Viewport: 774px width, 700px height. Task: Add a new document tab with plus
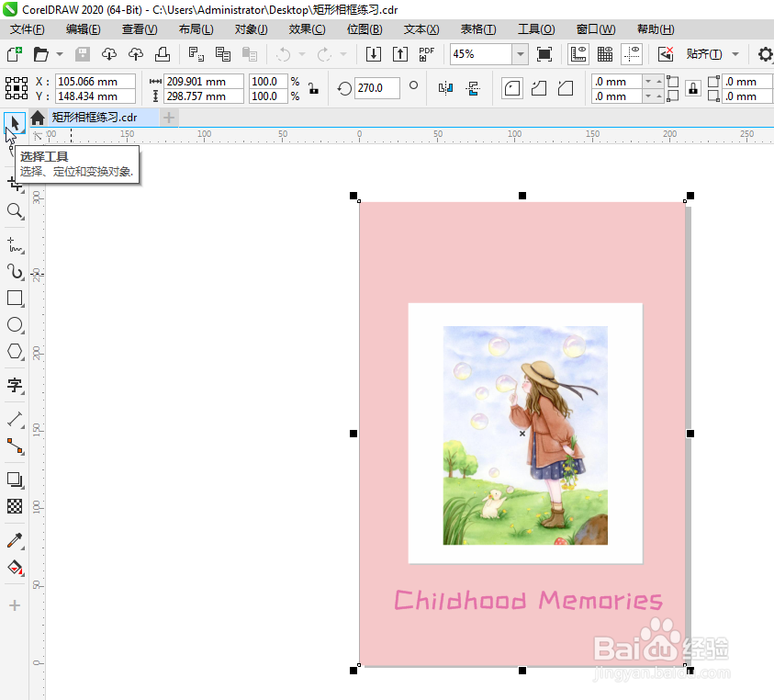(169, 118)
